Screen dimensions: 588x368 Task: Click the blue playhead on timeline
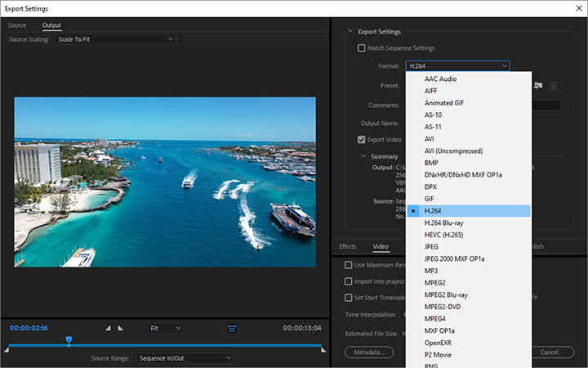(69, 340)
